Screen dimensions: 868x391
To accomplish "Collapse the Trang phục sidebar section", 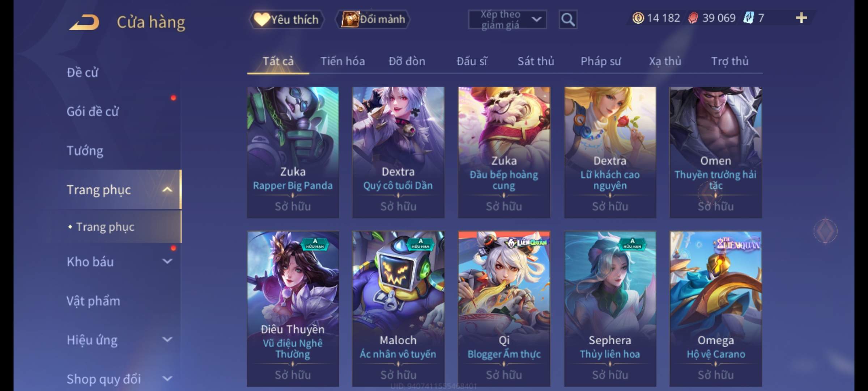I will [167, 190].
